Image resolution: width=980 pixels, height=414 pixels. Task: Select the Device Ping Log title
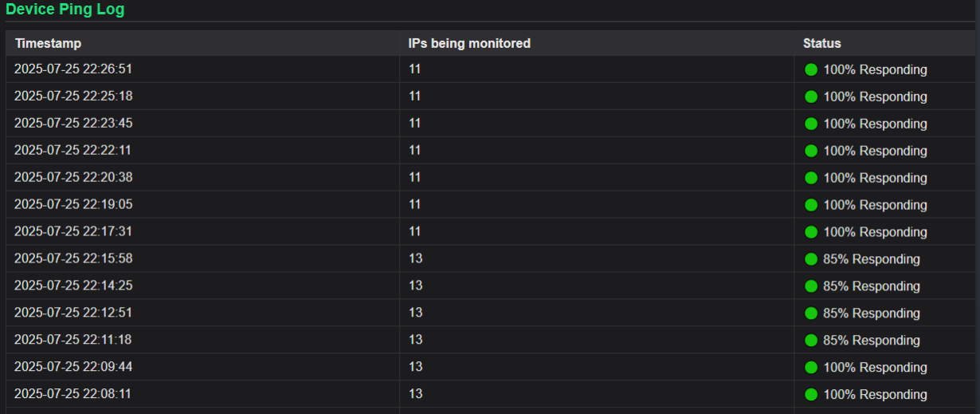pos(65,10)
